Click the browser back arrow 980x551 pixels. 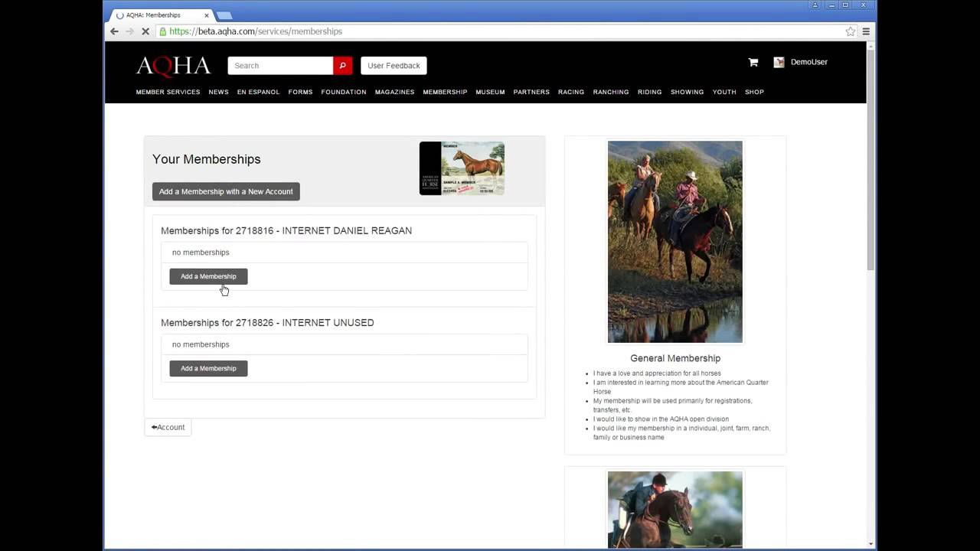[x=114, y=31]
